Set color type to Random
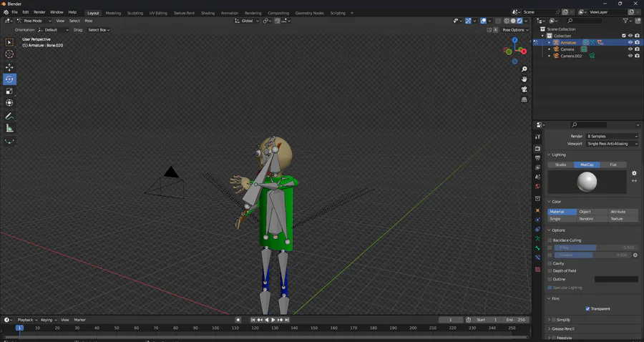Image resolution: width=644 pixels, height=342 pixels. point(592,219)
